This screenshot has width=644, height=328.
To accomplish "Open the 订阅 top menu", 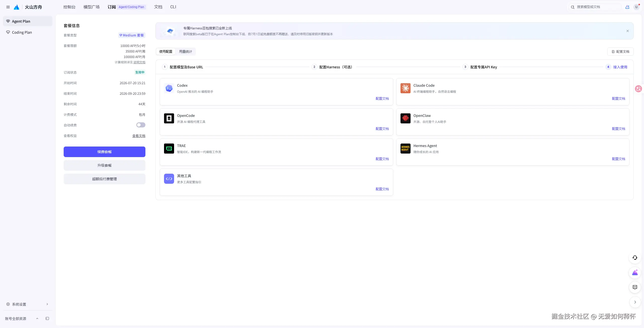I will [x=112, y=7].
